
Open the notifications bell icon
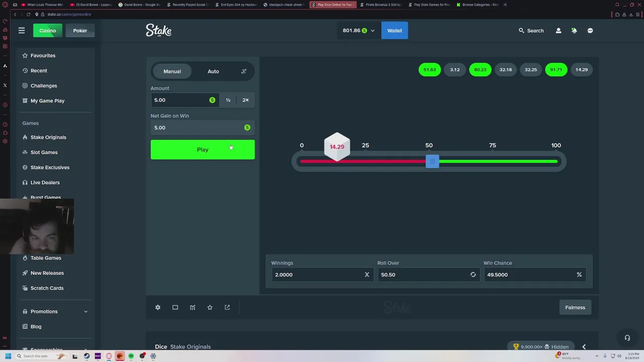click(x=574, y=31)
